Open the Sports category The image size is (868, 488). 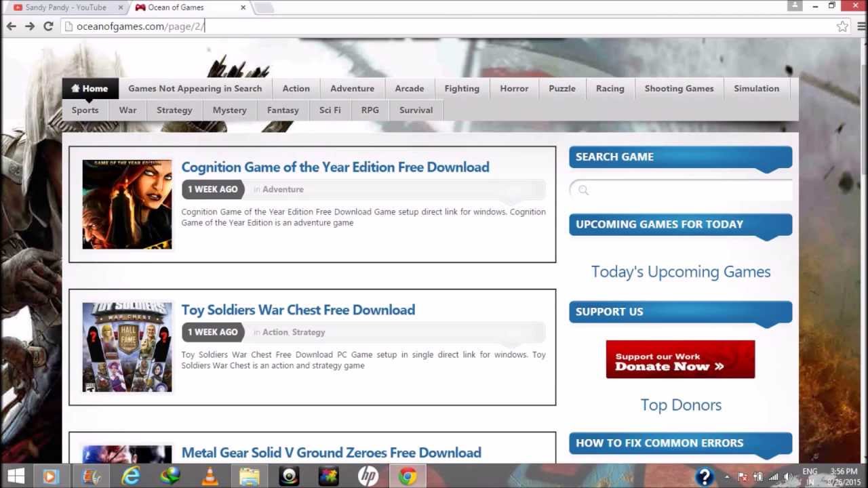pyautogui.click(x=85, y=110)
